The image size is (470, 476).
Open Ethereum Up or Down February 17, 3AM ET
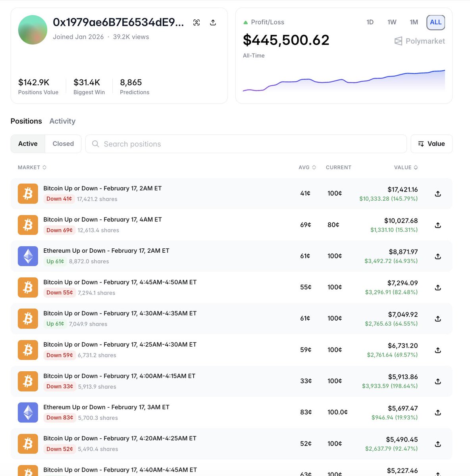(106, 407)
